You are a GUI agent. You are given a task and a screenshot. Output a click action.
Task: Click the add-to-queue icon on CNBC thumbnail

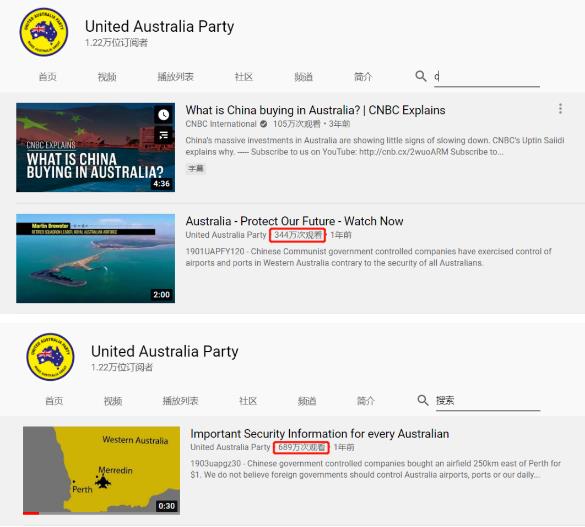coord(163,135)
